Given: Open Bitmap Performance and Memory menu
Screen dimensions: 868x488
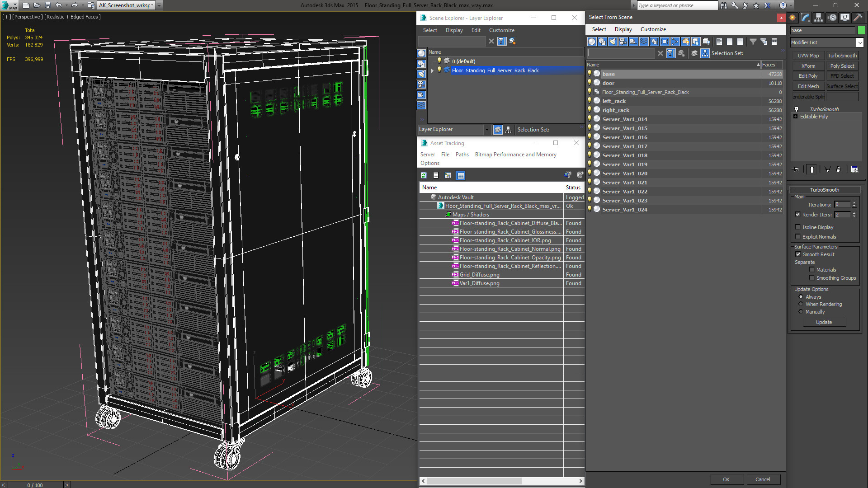Looking at the screenshot, I should click(515, 155).
